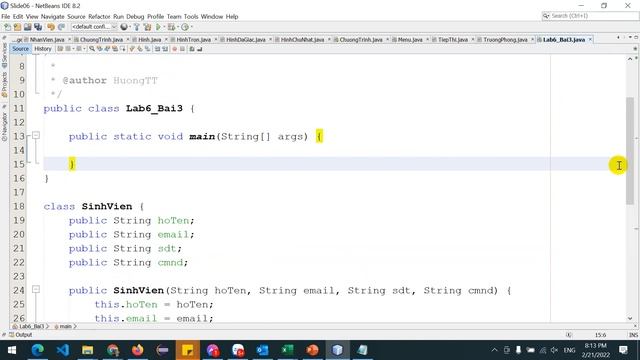Open the Tools menu
640x360 pixels.
tap(191, 17)
